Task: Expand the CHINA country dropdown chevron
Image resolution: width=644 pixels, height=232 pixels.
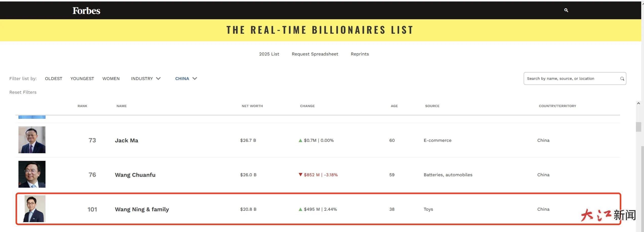Action: pyautogui.click(x=195, y=79)
